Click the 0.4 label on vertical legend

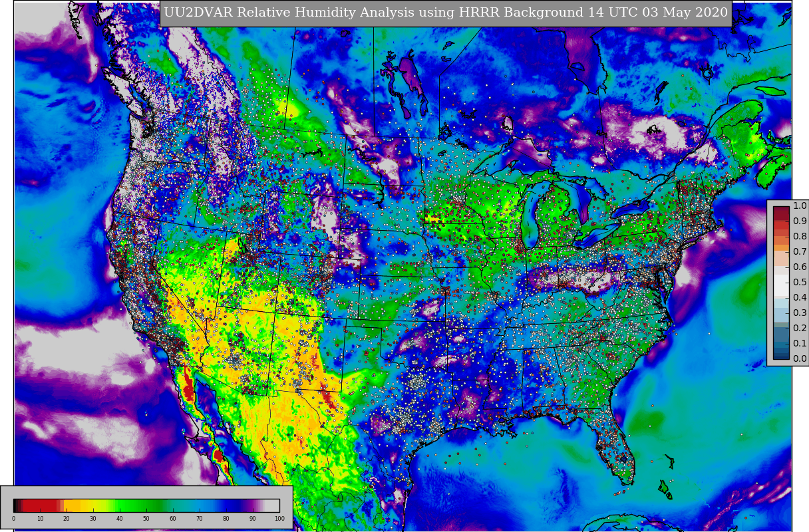[800, 298]
